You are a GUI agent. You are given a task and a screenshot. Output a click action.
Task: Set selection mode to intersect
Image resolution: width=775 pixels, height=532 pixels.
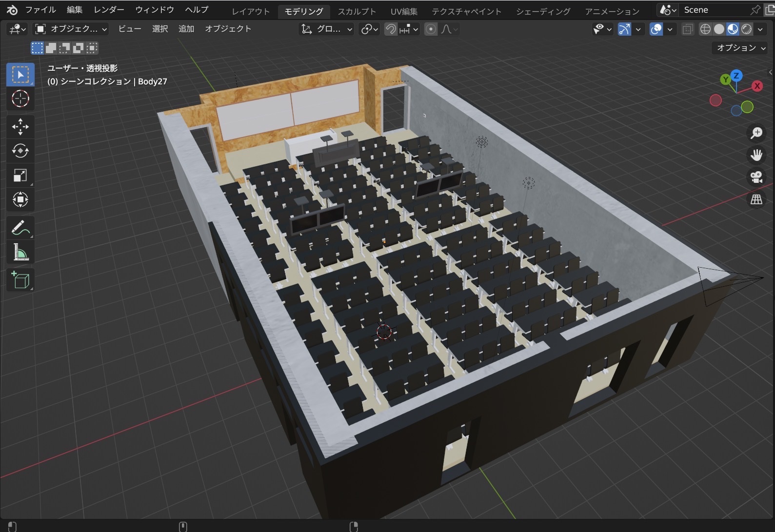coord(92,48)
